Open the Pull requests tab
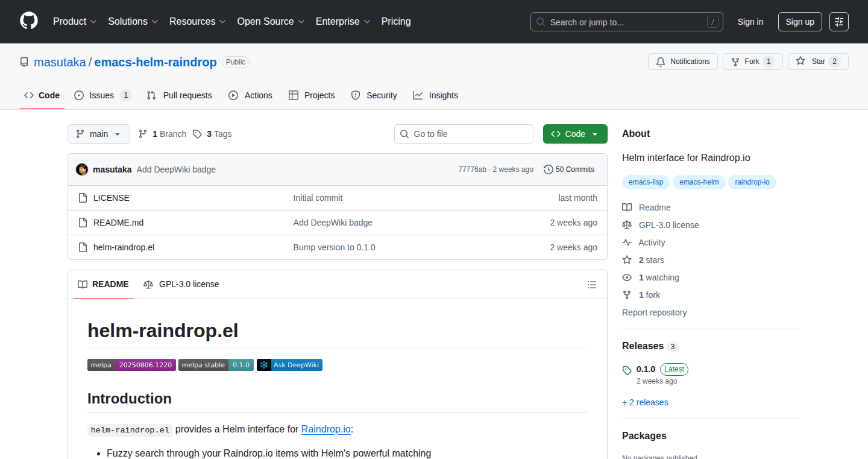 [180, 95]
